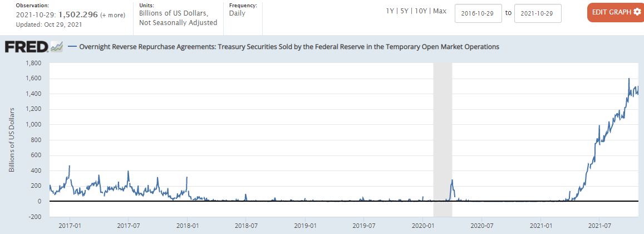644x234 pixels.
Task: Click the blue series line legend marker
Action: pyautogui.click(x=72, y=47)
